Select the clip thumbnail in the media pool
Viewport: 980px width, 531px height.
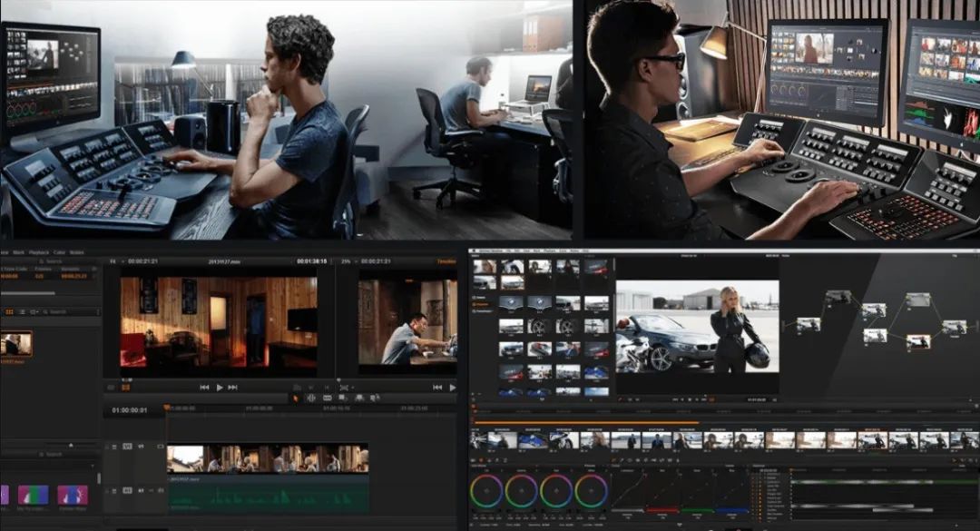(x=16, y=344)
